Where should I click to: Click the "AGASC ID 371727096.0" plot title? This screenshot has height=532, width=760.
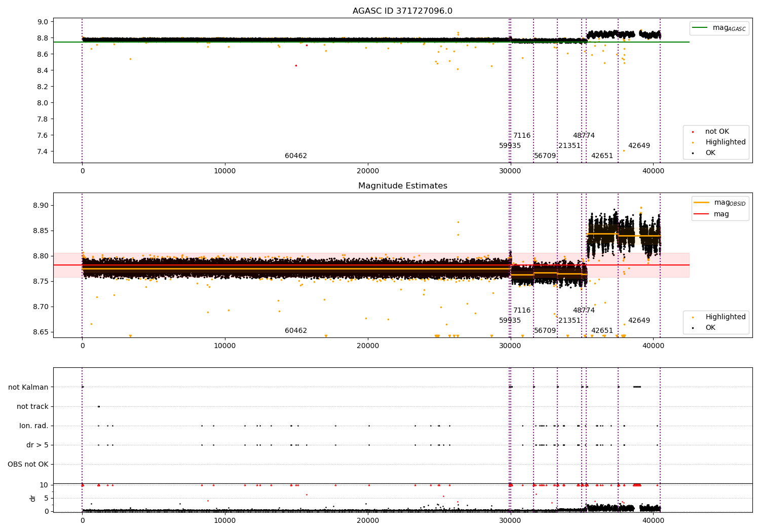point(402,11)
